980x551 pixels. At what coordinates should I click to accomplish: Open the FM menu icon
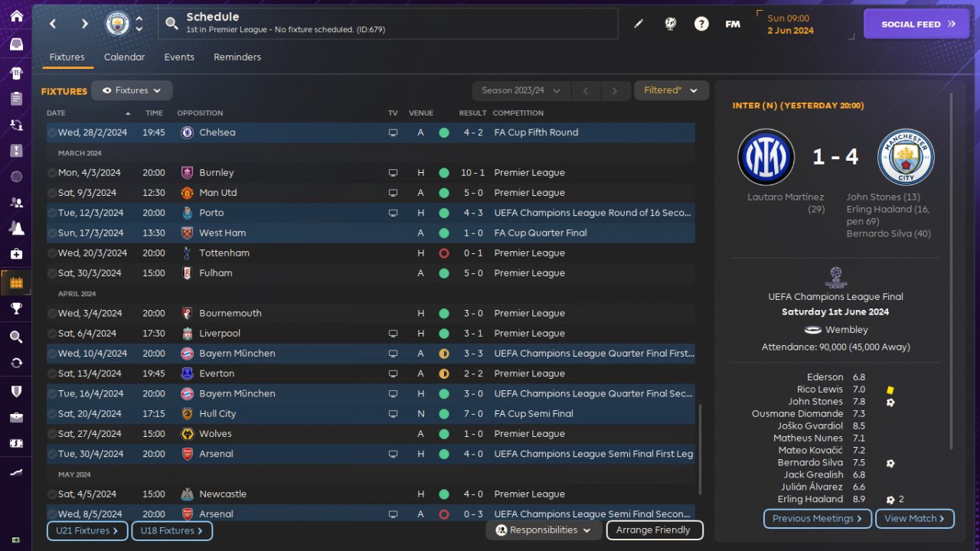(733, 24)
